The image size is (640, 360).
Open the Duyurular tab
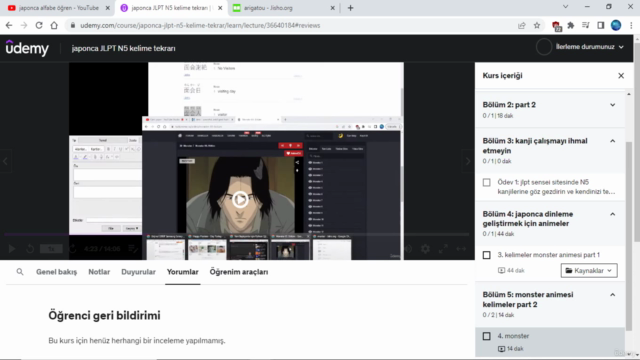[x=138, y=272]
